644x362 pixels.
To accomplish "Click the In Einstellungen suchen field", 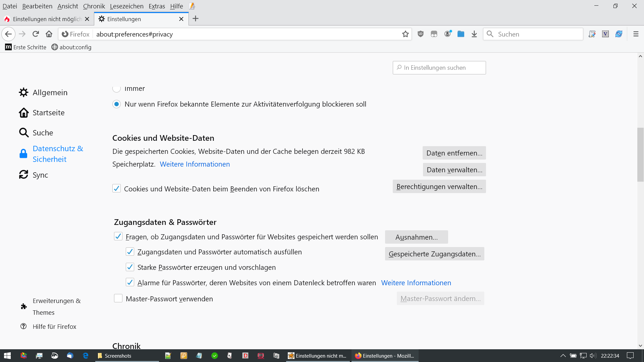I will point(439,68).
